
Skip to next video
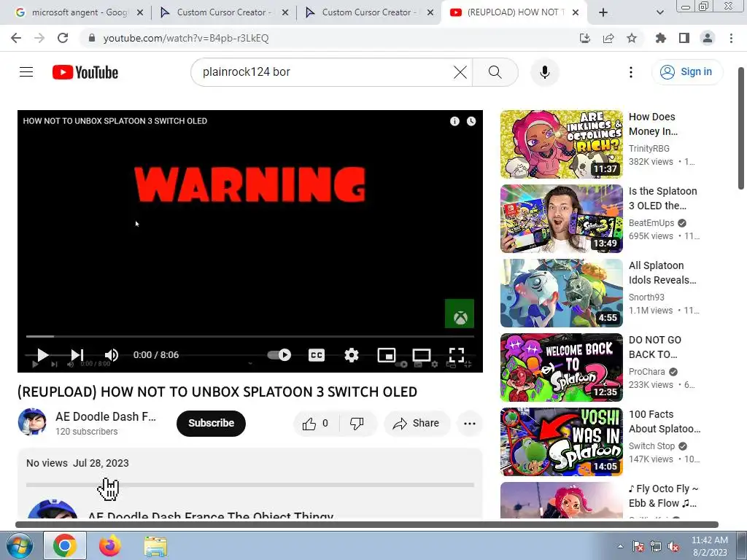77,355
